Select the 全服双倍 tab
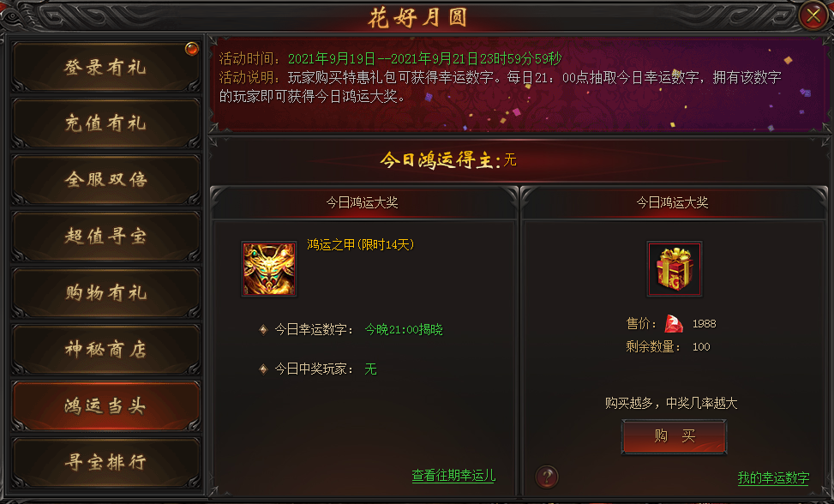This screenshot has width=834, height=504. [x=105, y=180]
